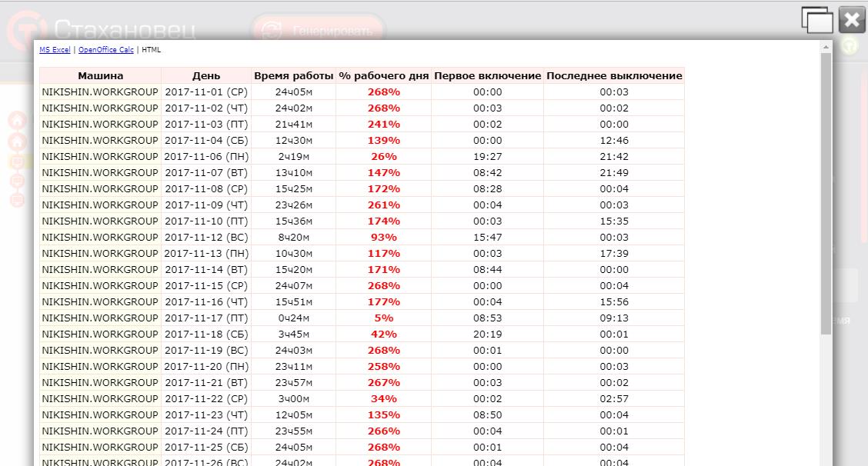The width and height of the screenshot is (868, 466).
Task: Click the % рабочего дня column header
Action: coord(384,76)
